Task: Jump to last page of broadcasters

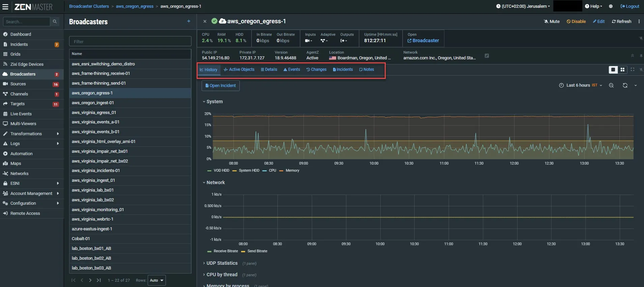Action: point(99,280)
